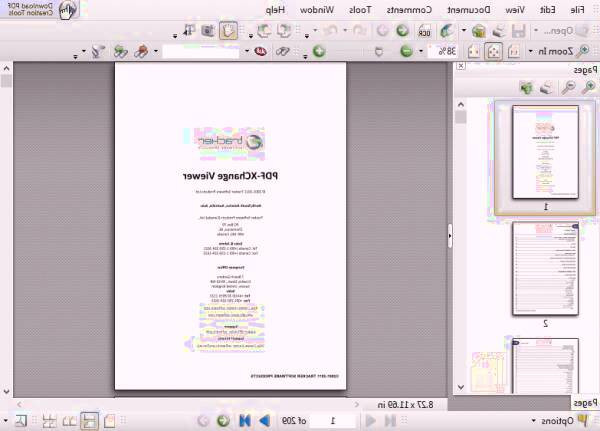Click the green go-to-next-view arrow in top toolbar

[x=402, y=31]
